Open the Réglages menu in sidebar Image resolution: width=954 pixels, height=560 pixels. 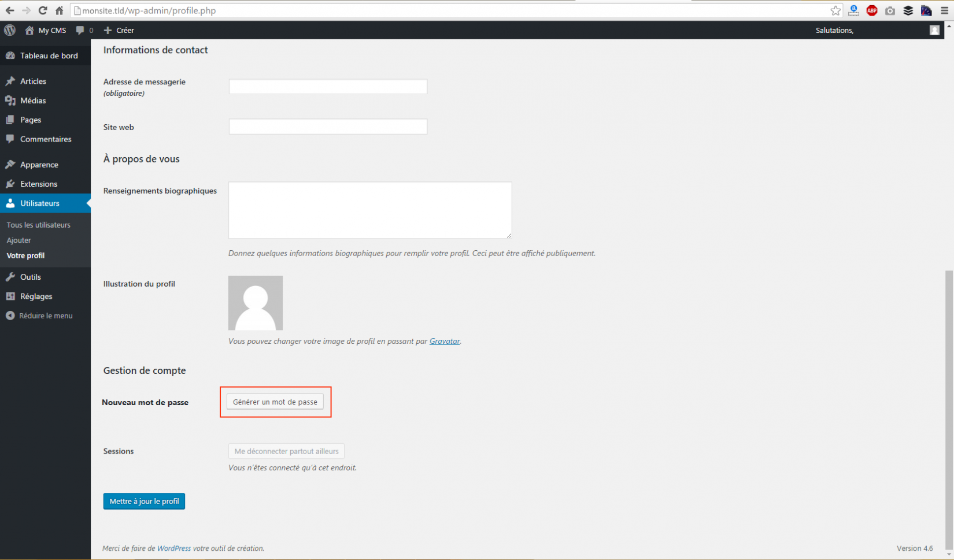[36, 296]
